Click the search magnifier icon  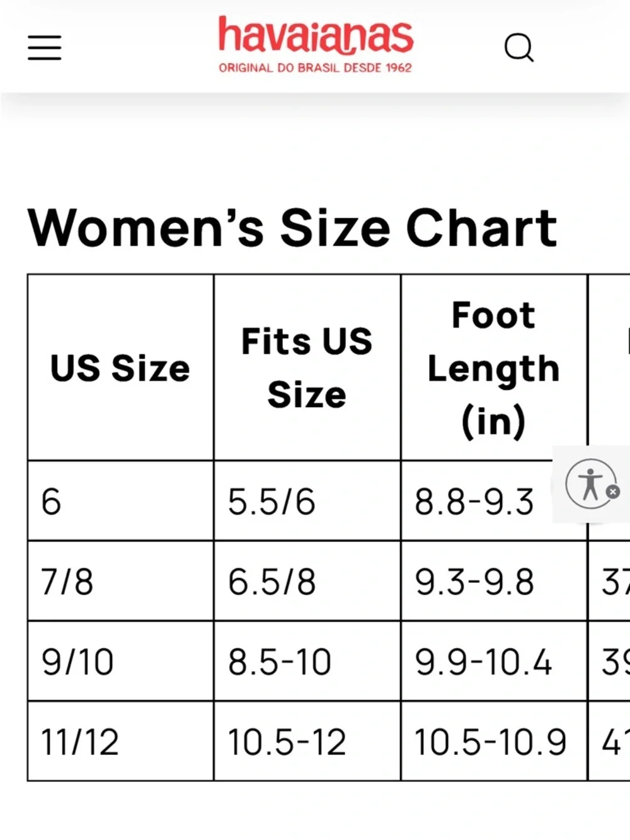519,48
